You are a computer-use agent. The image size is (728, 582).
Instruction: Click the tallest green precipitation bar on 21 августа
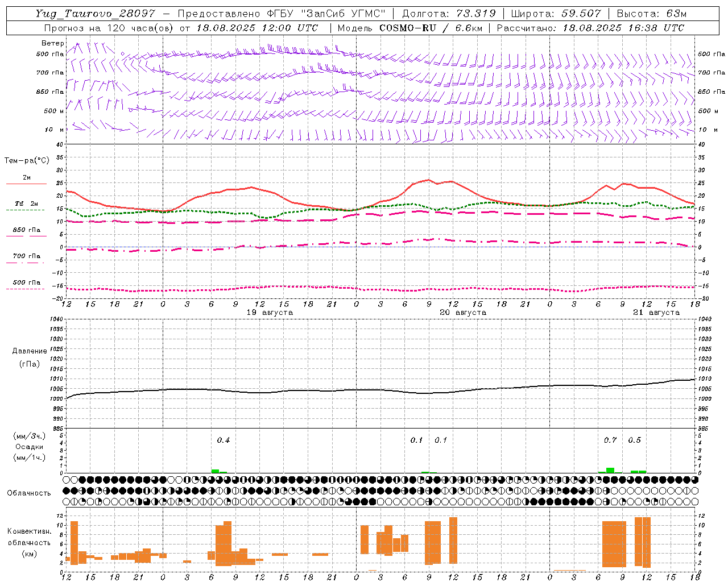[x=610, y=470]
